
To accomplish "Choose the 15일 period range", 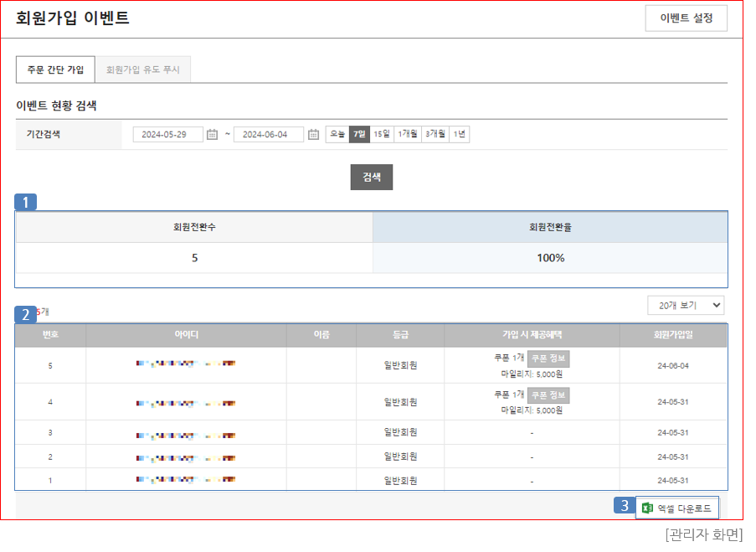I will [x=382, y=135].
